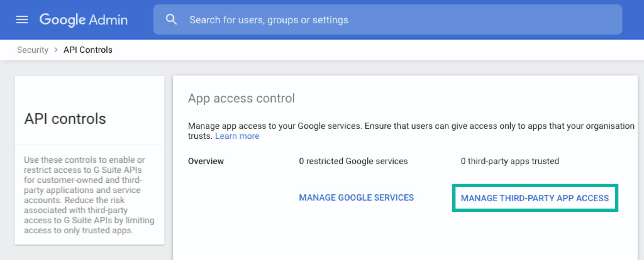Click the 0 third-party apps trusted text
This screenshot has width=644, height=260.
coord(510,161)
